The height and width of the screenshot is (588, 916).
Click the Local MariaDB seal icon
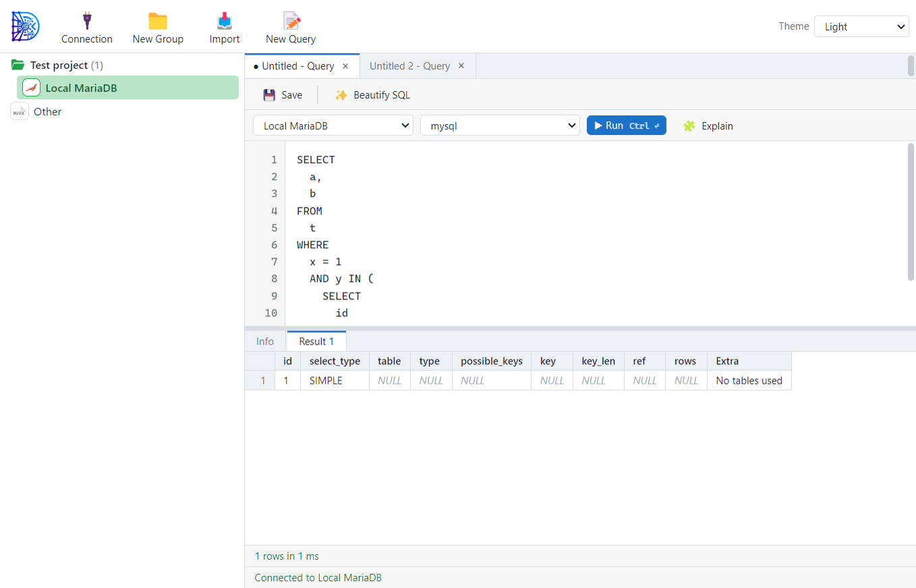pos(32,88)
